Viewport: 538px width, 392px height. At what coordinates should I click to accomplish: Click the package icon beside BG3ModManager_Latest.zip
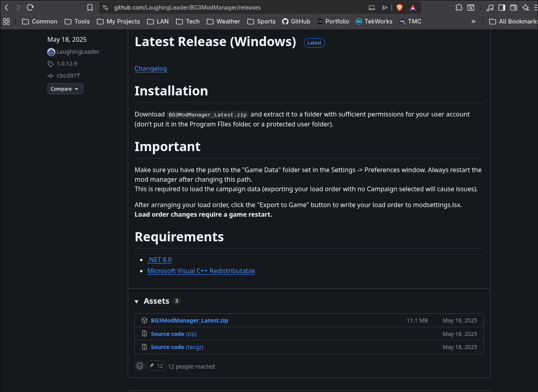144,320
